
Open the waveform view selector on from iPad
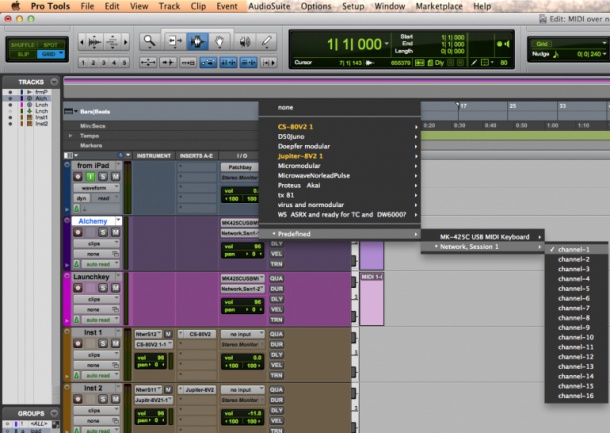point(96,188)
